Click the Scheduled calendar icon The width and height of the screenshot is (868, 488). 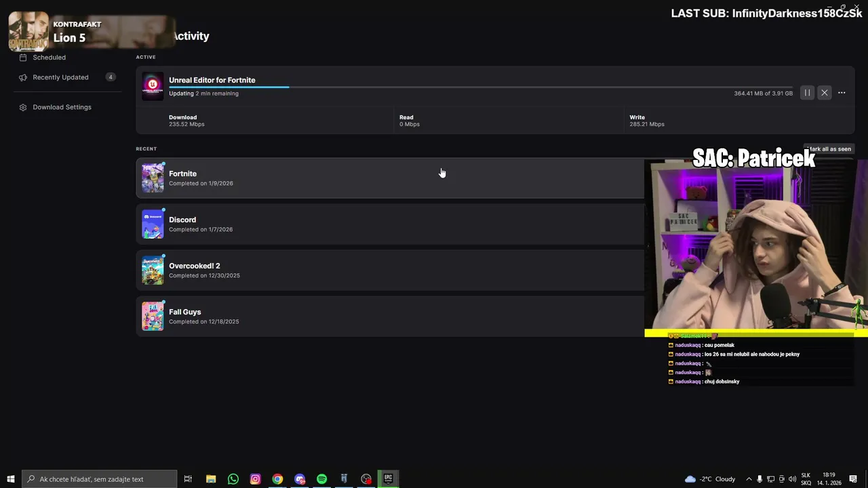23,58
